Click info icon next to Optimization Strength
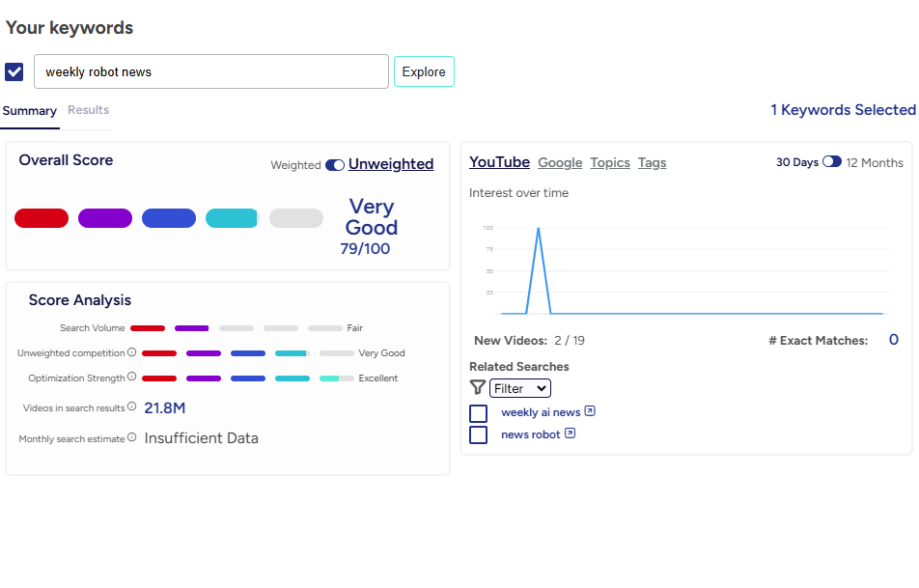The height and width of the screenshot is (588, 919). click(x=132, y=378)
